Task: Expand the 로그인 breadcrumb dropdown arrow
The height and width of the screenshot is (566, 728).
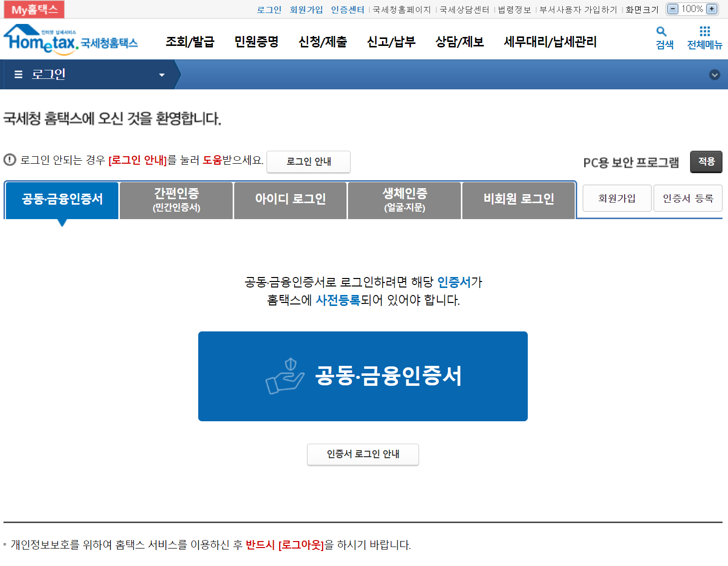Action: click(162, 75)
